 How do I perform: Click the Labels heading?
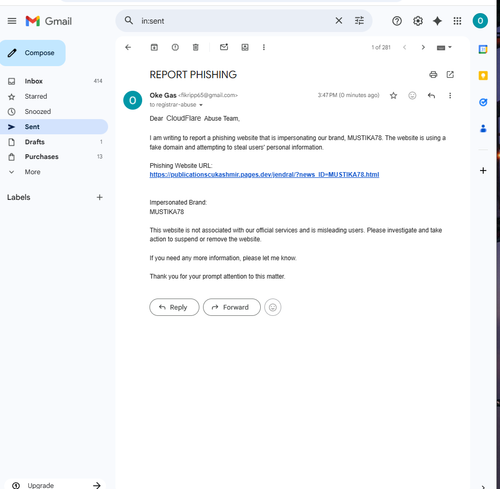[x=19, y=197]
